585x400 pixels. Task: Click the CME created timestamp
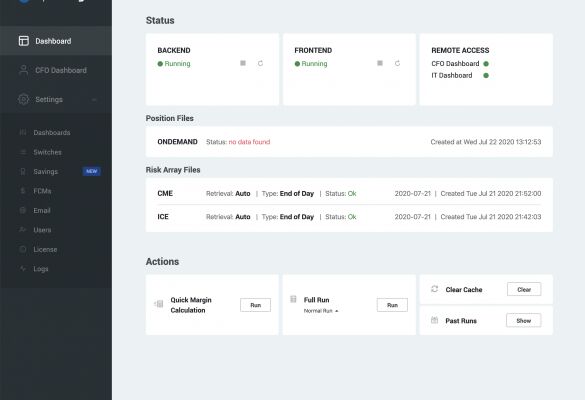point(491,194)
